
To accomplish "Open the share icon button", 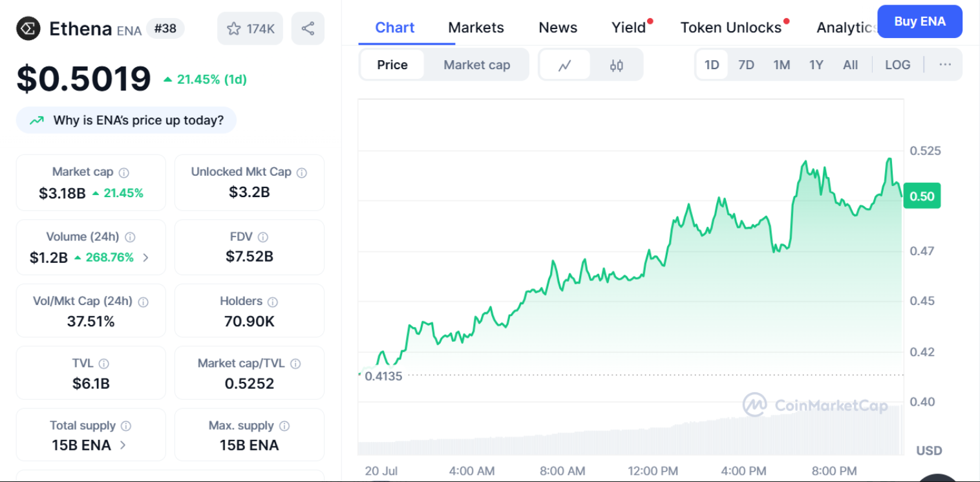I will coord(308,28).
